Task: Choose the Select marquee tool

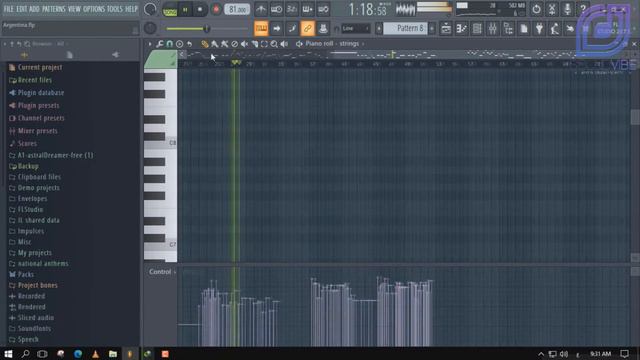Action: [x=264, y=44]
